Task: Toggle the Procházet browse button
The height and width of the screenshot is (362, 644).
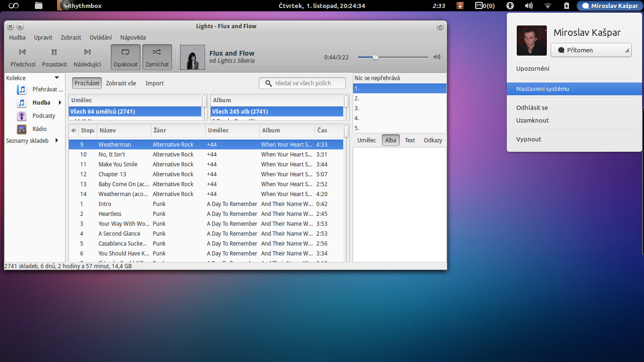Action: [87, 83]
